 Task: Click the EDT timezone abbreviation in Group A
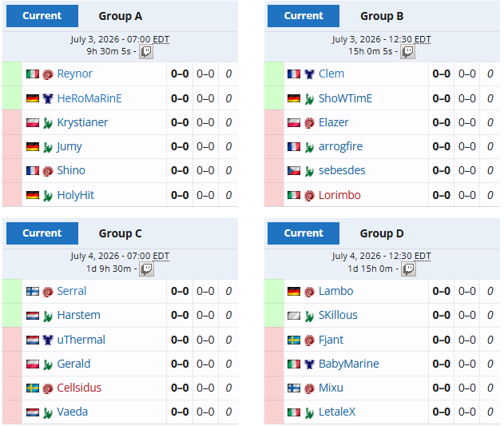161,39
